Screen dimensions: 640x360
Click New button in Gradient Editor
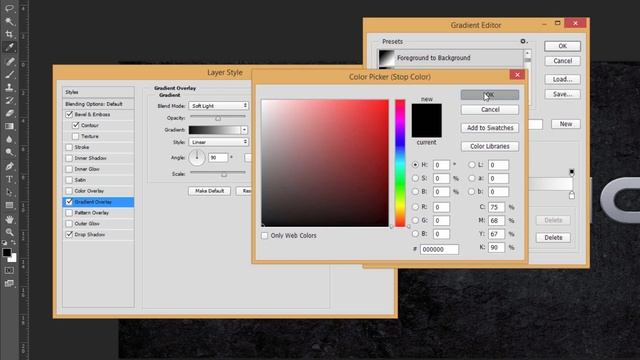pyautogui.click(x=566, y=124)
